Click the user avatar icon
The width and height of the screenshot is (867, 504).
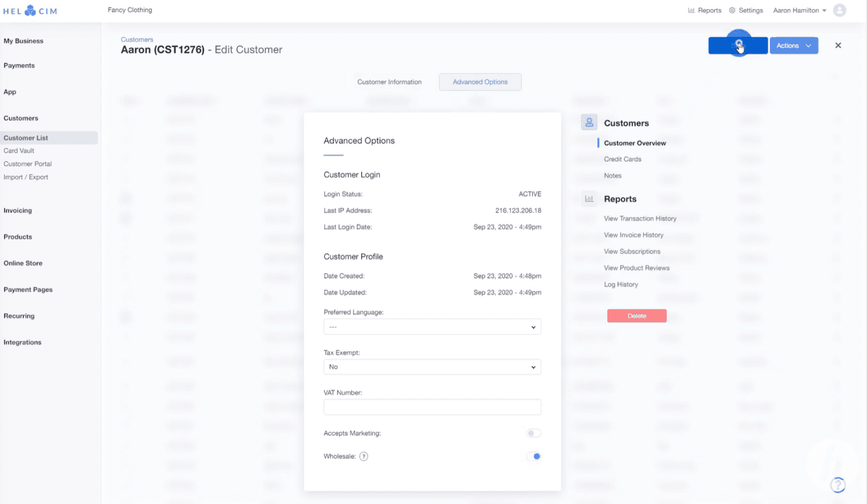point(839,10)
